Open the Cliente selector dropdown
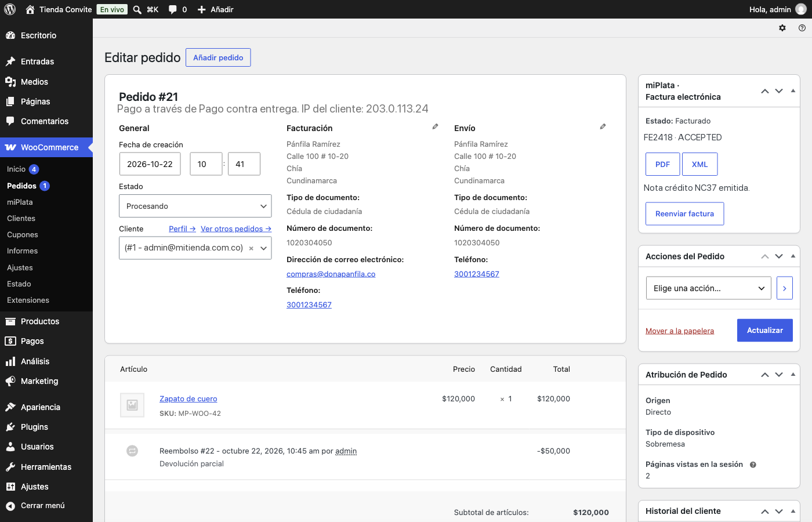The width and height of the screenshot is (812, 522). click(x=195, y=248)
